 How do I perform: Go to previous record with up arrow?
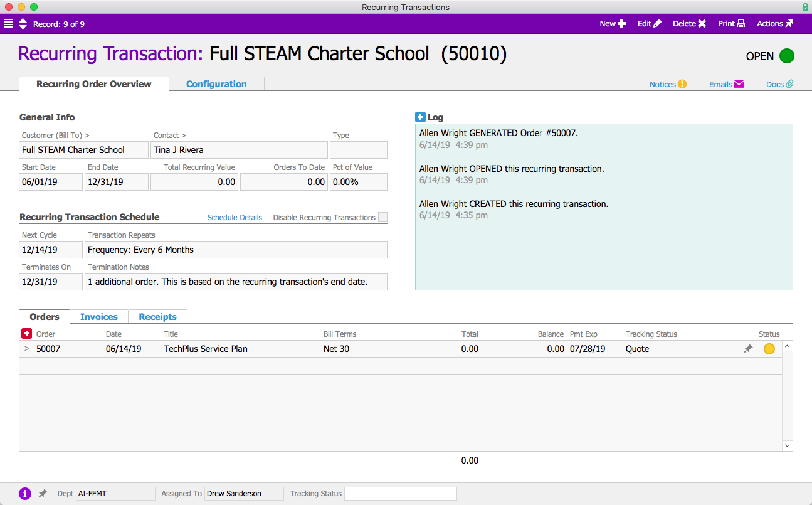pos(23,21)
